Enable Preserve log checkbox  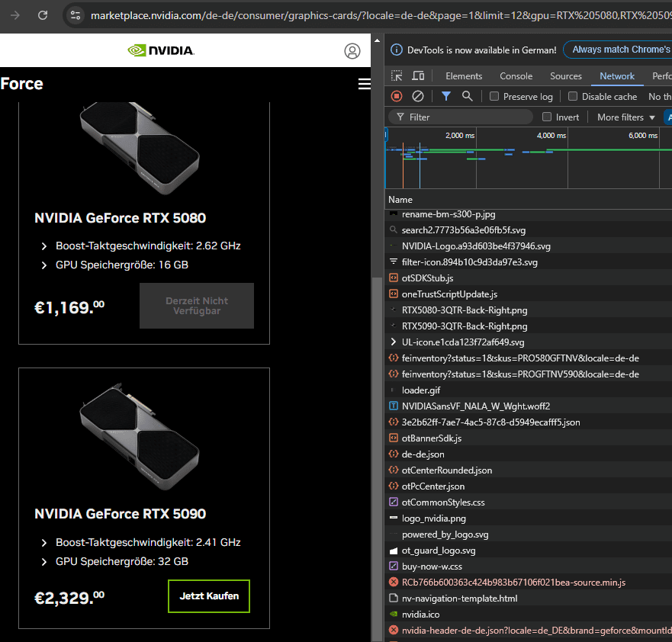(x=494, y=96)
